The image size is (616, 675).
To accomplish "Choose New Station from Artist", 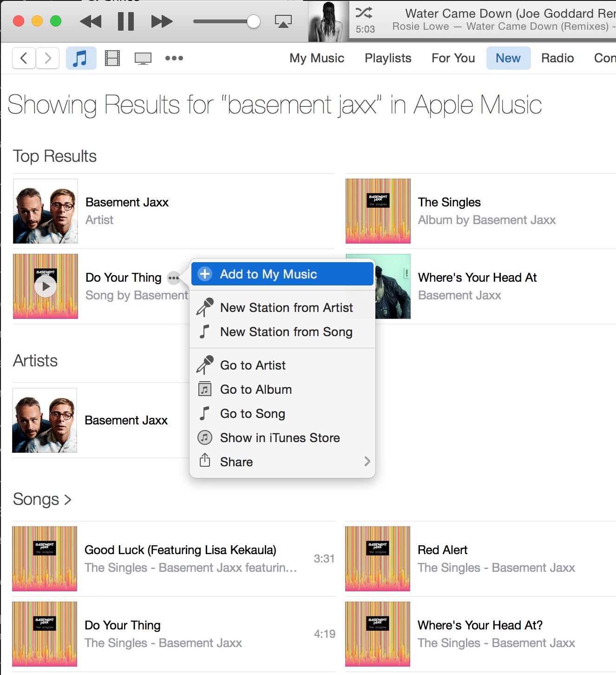I will 282,308.
